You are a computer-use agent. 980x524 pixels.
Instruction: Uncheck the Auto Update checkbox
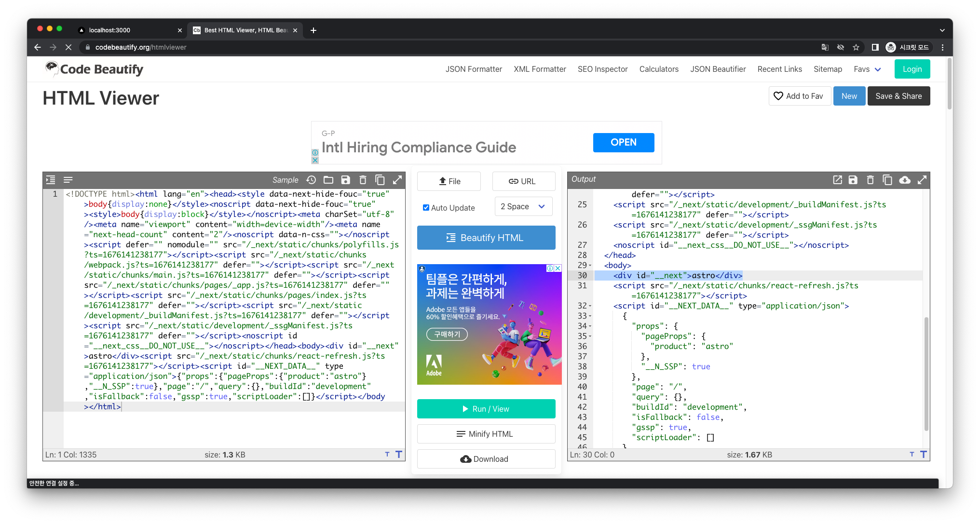pos(426,208)
